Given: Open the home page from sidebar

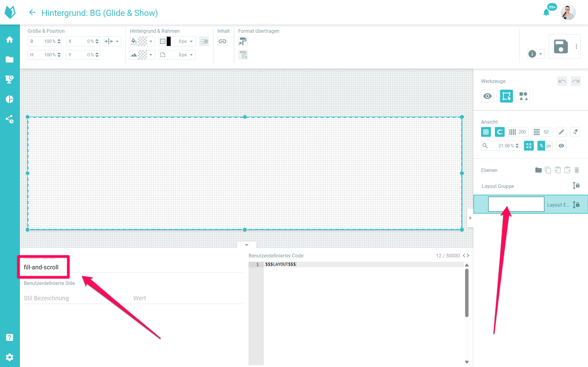Looking at the screenshot, I should pyautogui.click(x=10, y=39).
